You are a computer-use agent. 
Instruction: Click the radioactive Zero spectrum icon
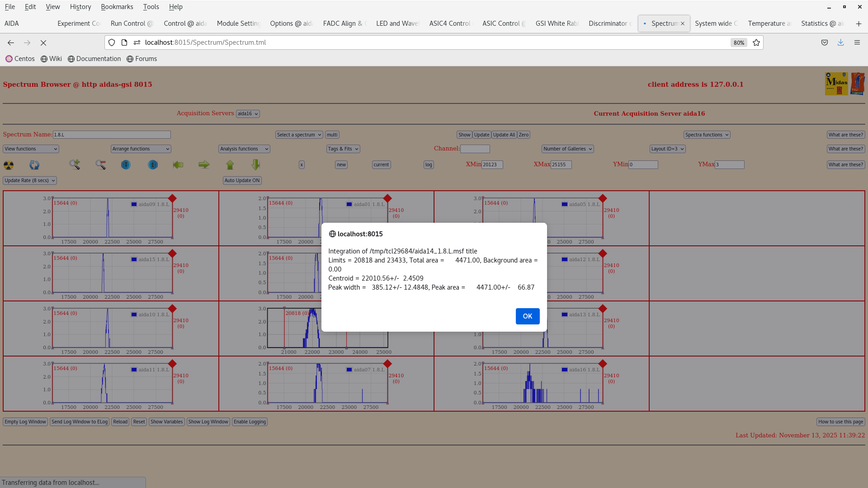click(9, 165)
